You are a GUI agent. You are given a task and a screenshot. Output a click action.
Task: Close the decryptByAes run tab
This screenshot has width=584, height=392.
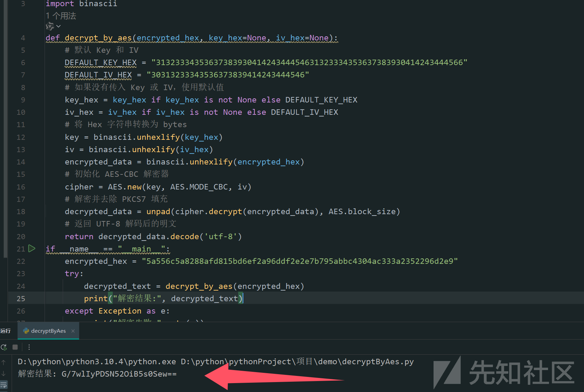(73, 331)
